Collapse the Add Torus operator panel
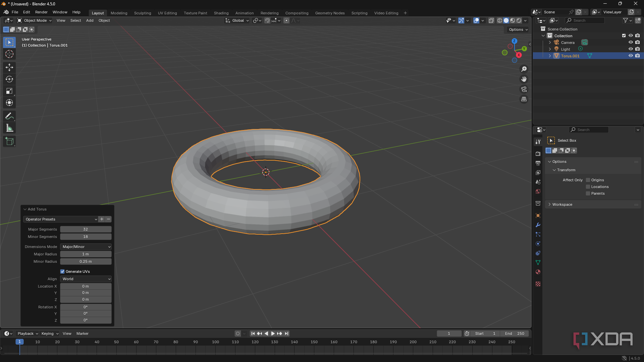Image resolution: width=644 pixels, height=362 pixels. tap(25, 209)
